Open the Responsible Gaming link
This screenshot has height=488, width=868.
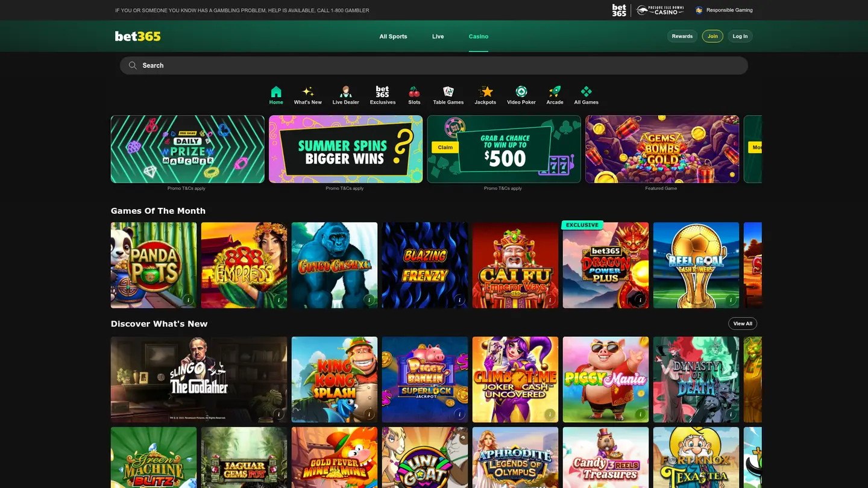click(x=729, y=10)
